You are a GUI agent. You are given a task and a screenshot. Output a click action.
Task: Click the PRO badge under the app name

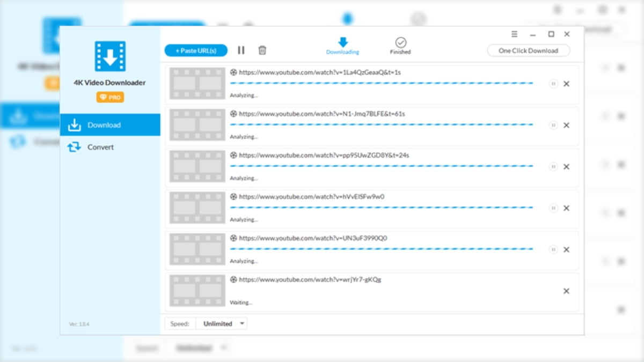(109, 97)
